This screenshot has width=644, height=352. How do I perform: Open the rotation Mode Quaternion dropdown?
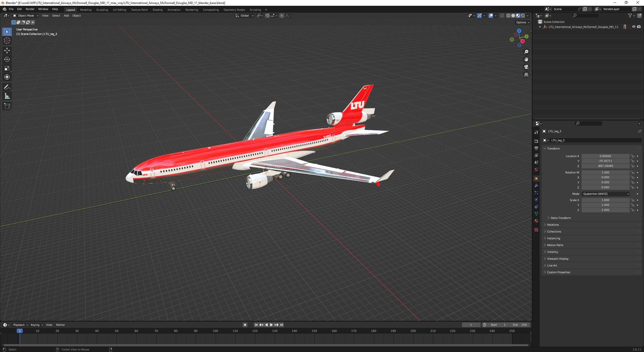[x=606, y=194]
